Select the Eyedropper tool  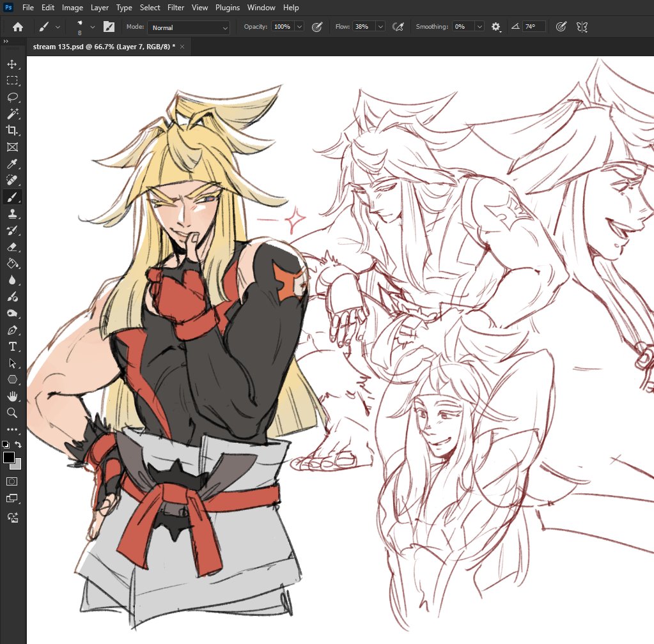(x=12, y=164)
